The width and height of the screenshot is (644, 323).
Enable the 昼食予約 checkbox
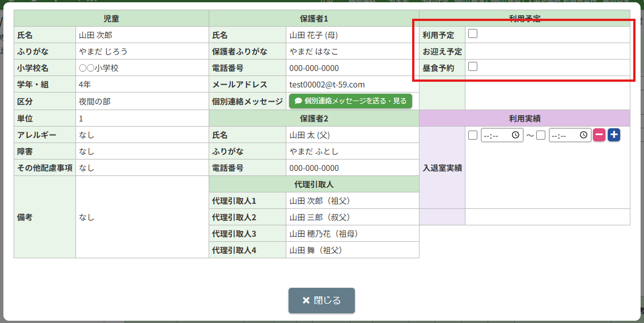point(473,67)
